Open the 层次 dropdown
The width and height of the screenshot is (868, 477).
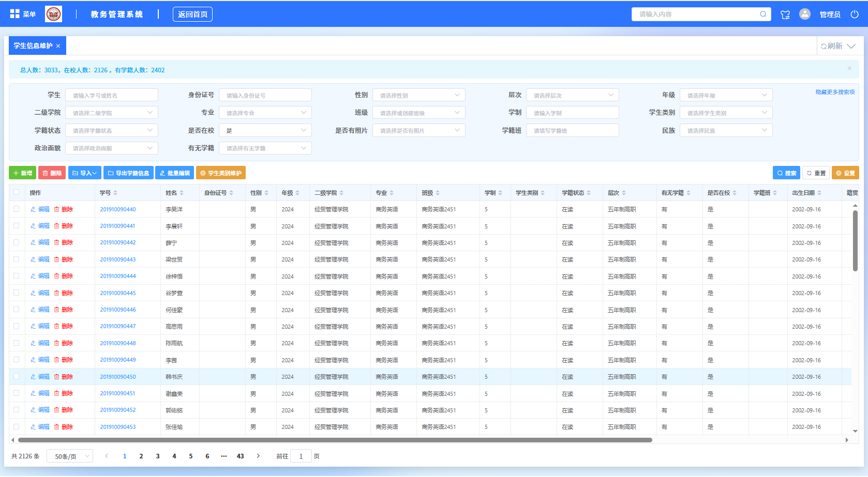pos(572,95)
